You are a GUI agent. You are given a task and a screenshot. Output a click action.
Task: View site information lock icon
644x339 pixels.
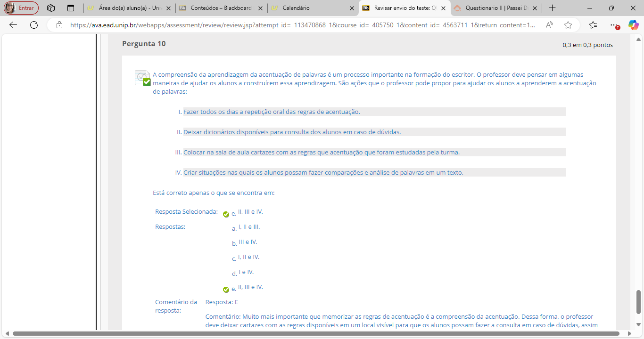(x=59, y=25)
